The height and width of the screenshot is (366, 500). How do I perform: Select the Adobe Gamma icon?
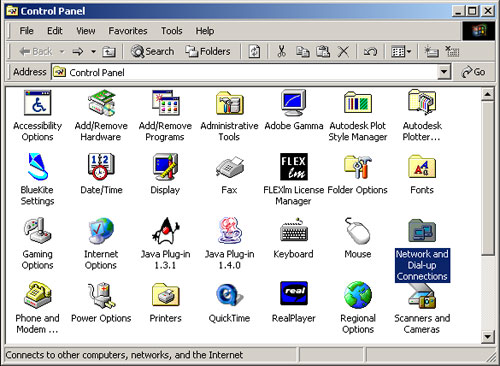[293, 103]
